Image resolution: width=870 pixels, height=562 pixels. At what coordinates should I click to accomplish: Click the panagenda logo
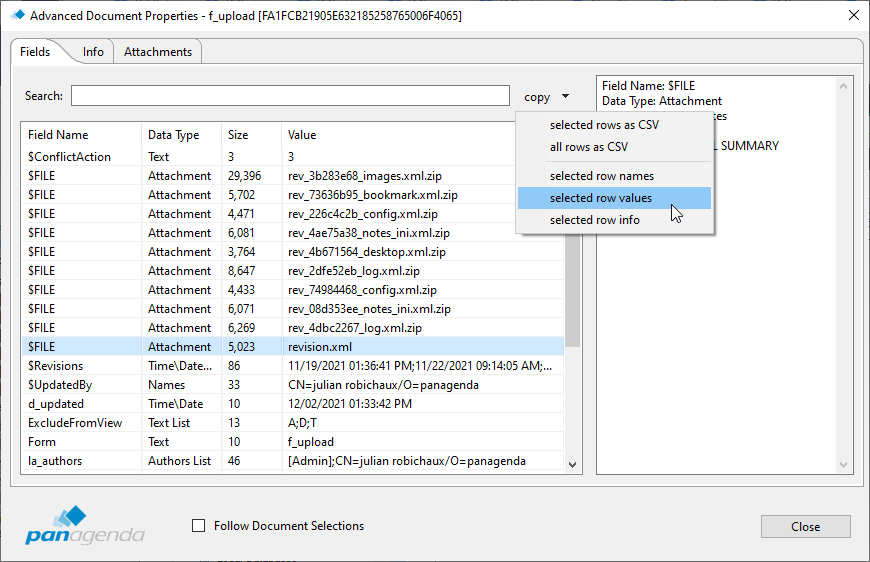[86, 525]
